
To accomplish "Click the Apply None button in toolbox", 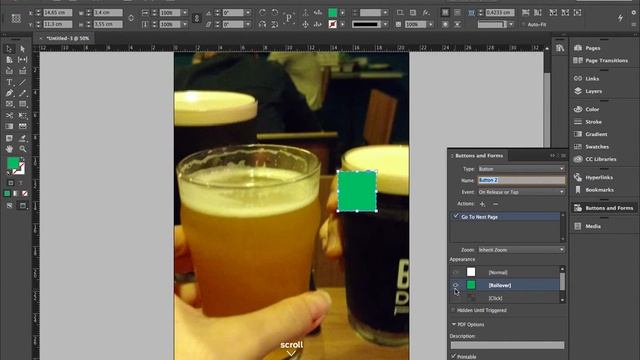I will [25, 193].
